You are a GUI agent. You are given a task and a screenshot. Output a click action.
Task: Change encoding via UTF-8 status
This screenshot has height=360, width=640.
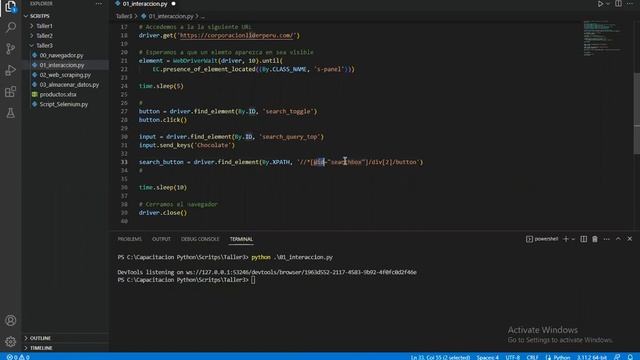pos(513,357)
